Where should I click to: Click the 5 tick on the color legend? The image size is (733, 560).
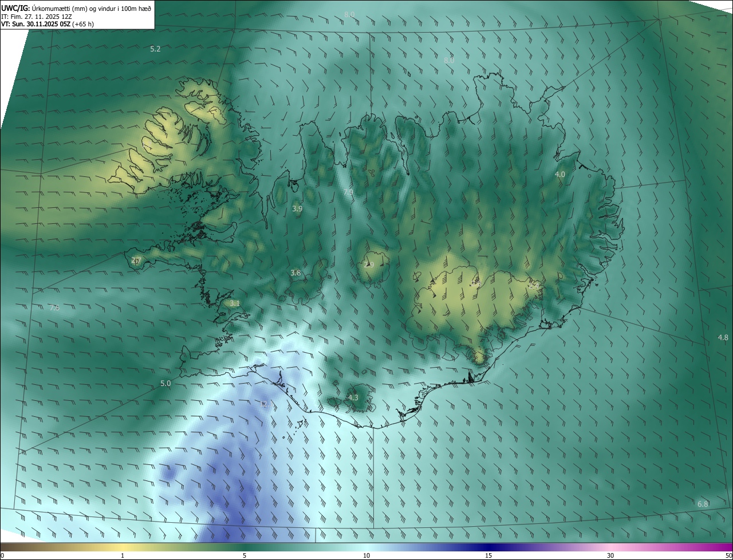pyautogui.click(x=245, y=555)
